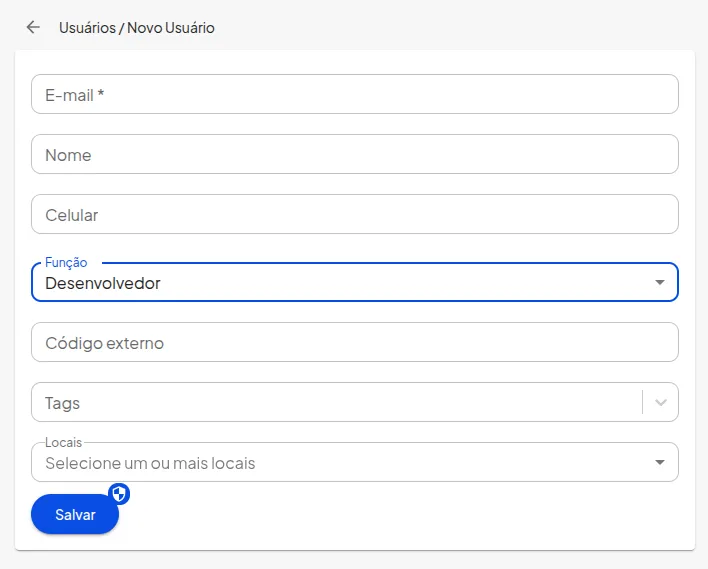Navigate to the Usuários breadcrumb

point(87,28)
